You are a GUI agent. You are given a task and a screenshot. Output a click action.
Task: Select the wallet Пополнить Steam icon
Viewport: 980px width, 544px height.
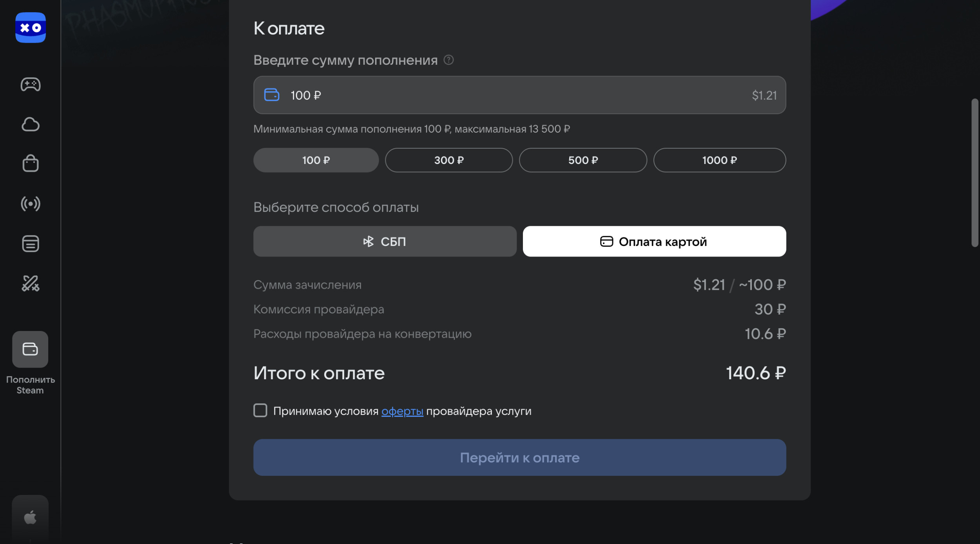click(30, 349)
